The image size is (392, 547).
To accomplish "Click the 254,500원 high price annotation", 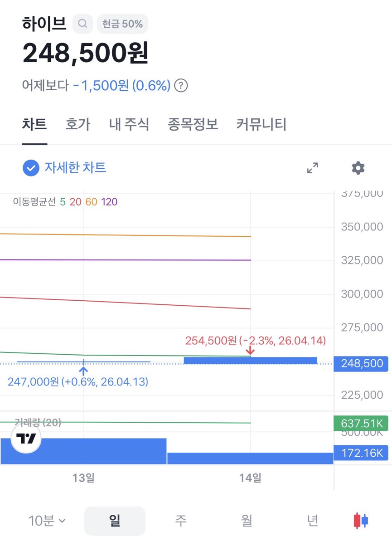I will pos(256,340).
